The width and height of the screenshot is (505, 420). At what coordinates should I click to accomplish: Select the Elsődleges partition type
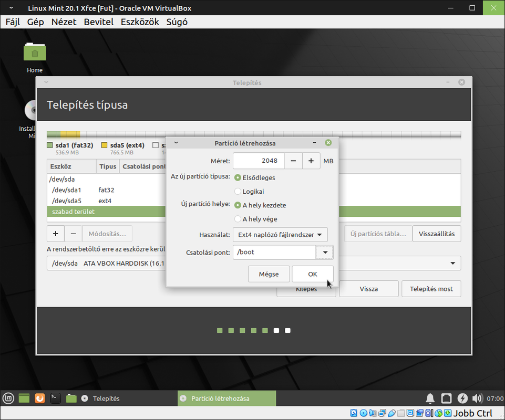click(x=238, y=177)
